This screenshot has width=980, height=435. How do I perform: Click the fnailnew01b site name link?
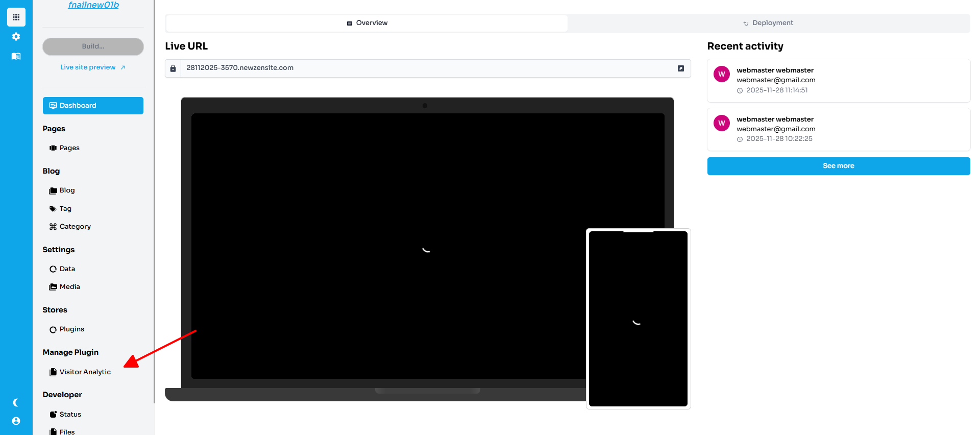click(x=93, y=5)
